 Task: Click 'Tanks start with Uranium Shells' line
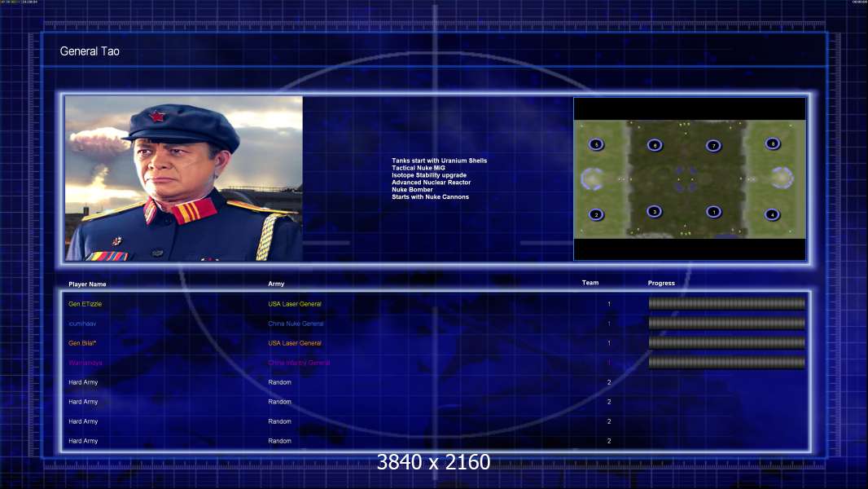click(x=440, y=161)
